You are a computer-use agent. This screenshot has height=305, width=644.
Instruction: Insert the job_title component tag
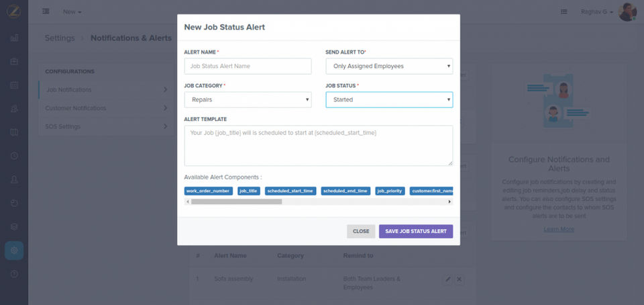pos(248,191)
